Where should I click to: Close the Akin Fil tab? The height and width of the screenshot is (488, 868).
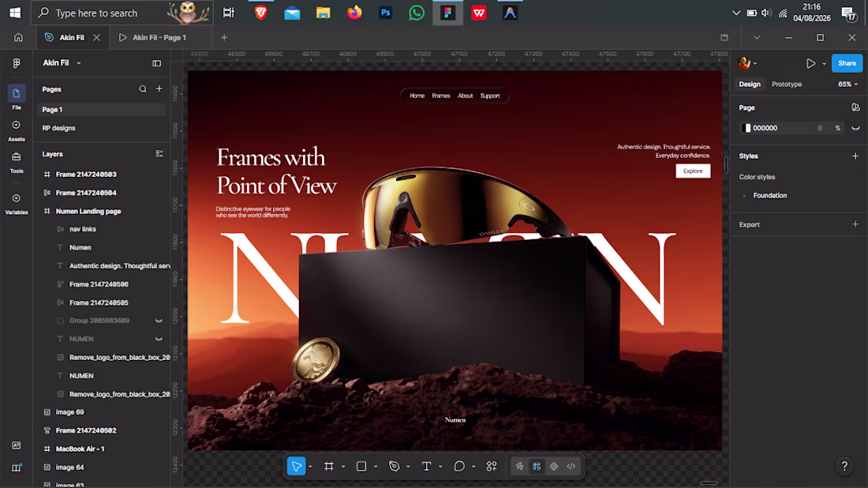point(97,38)
